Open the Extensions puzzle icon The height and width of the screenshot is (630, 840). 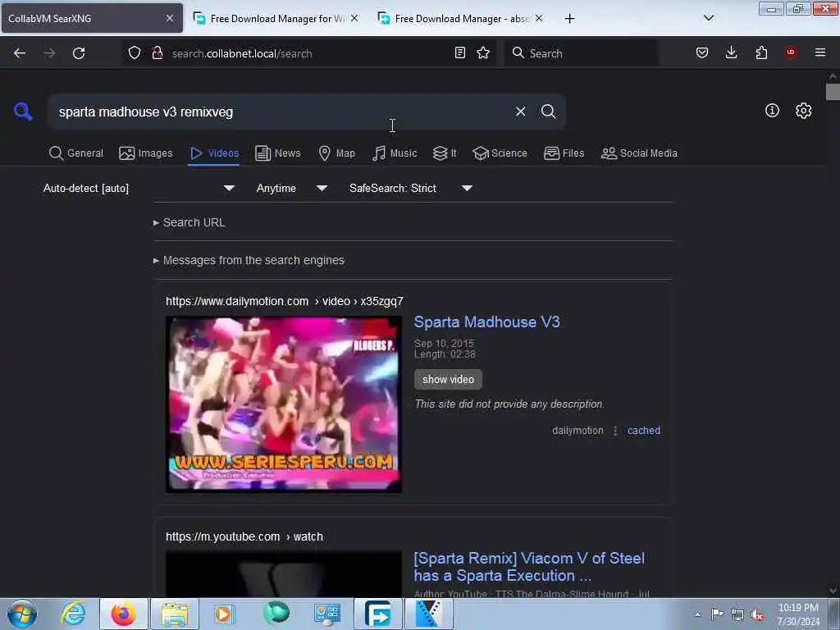pos(761,52)
